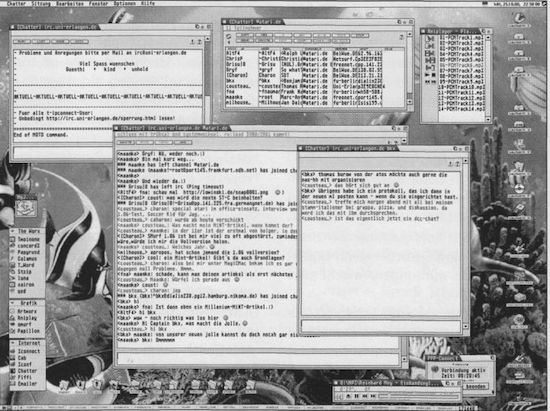Click the beenden button in the connection dialog
Viewport: 550px width, 411px height.
pos(476,386)
